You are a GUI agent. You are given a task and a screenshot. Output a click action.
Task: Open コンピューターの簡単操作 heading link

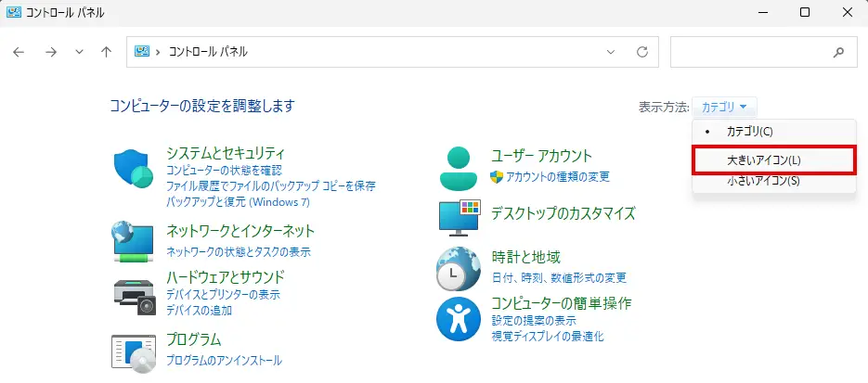coord(562,303)
